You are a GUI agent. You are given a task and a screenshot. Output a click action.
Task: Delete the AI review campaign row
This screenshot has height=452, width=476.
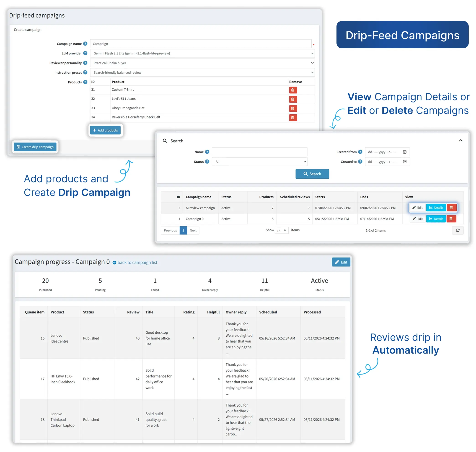(x=451, y=208)
